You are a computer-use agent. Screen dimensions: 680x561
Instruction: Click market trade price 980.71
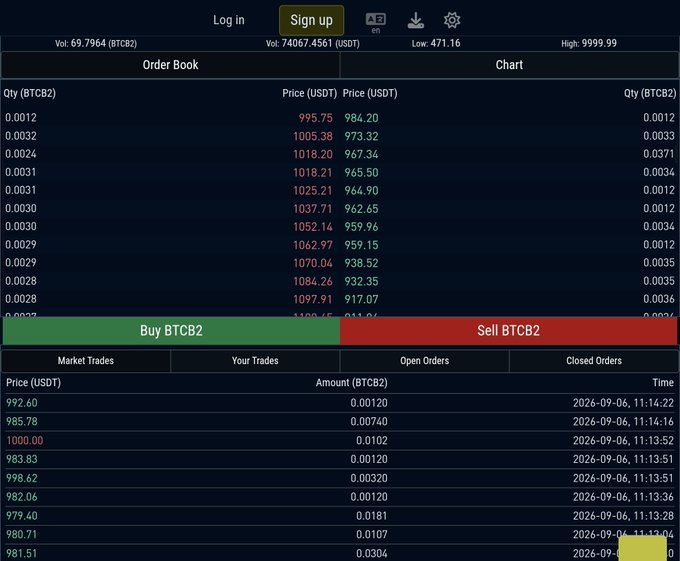22,535
